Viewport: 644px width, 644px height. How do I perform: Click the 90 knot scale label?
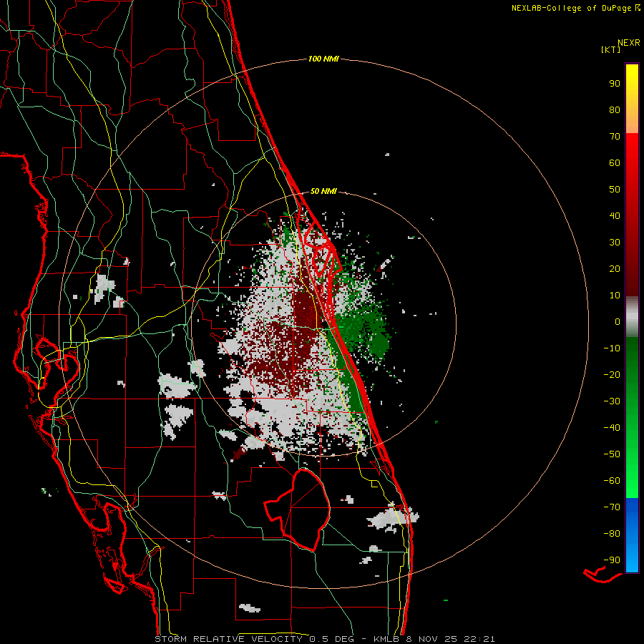(x=615, y=84)
